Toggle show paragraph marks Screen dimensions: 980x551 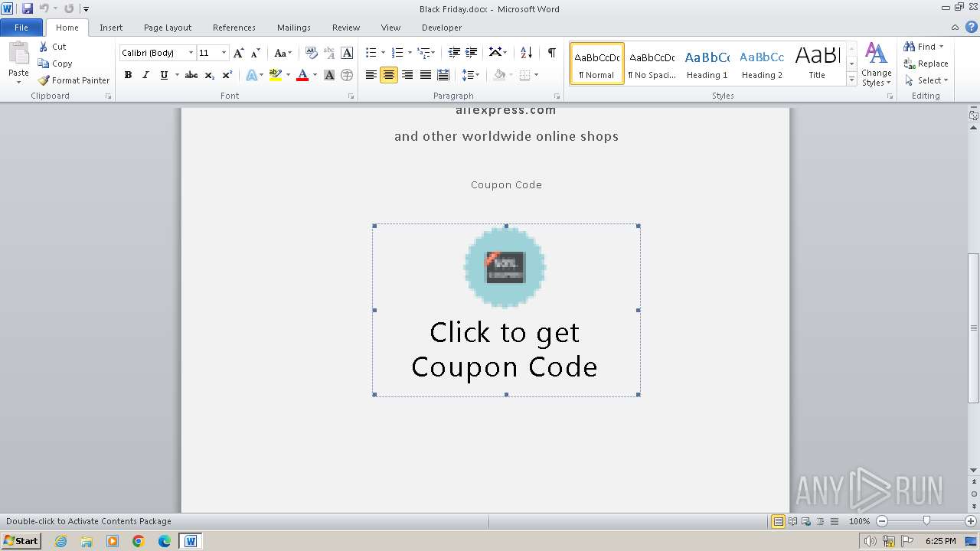[551, 53]
